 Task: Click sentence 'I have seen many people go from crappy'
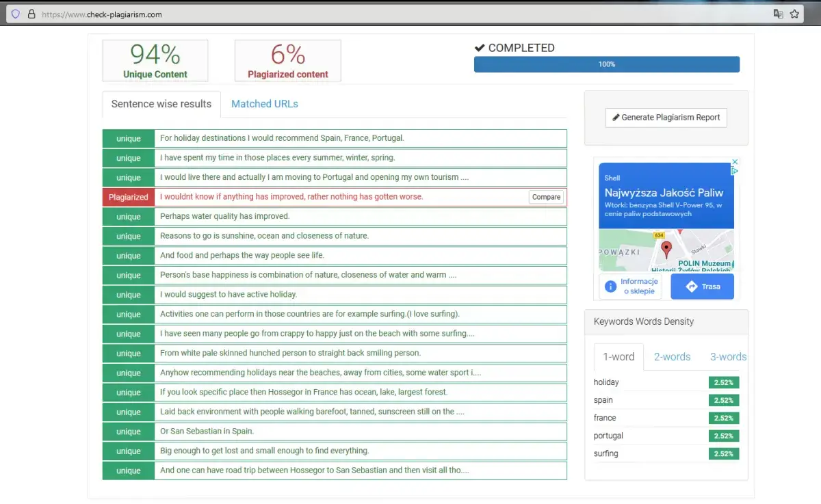[317, 334]
